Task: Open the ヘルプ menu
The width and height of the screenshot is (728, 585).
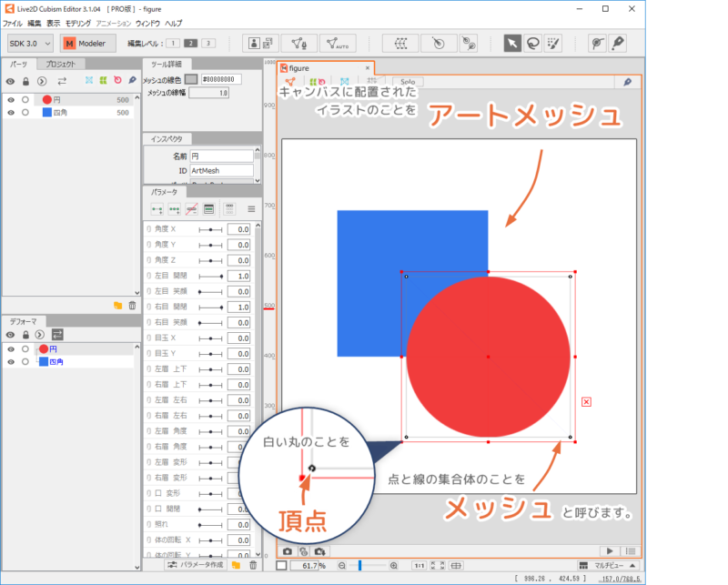Action: pos(173,24)
